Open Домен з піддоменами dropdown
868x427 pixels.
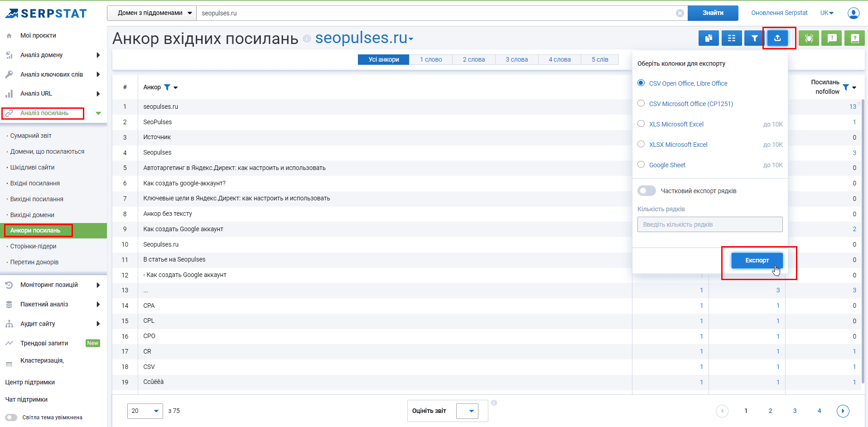tap(152, 13)
